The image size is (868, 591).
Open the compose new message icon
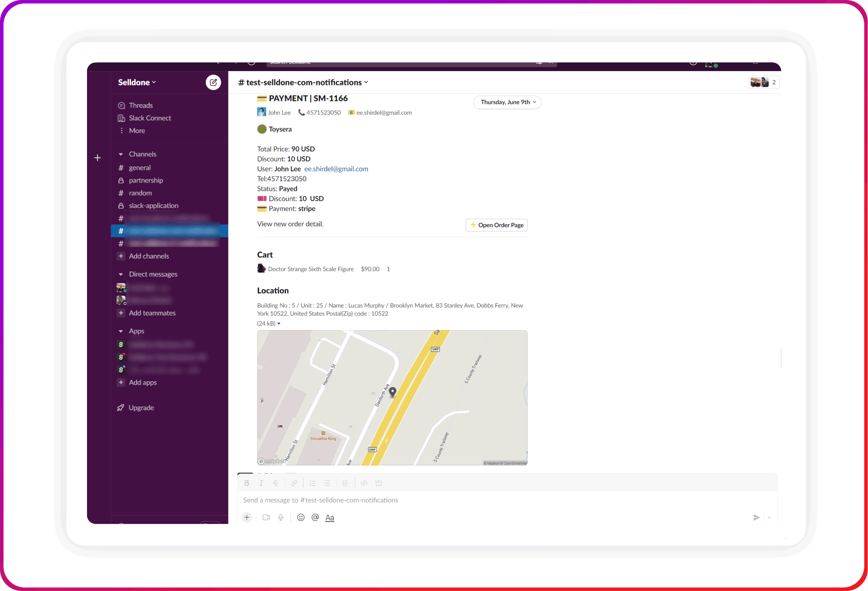click(213, 82)
